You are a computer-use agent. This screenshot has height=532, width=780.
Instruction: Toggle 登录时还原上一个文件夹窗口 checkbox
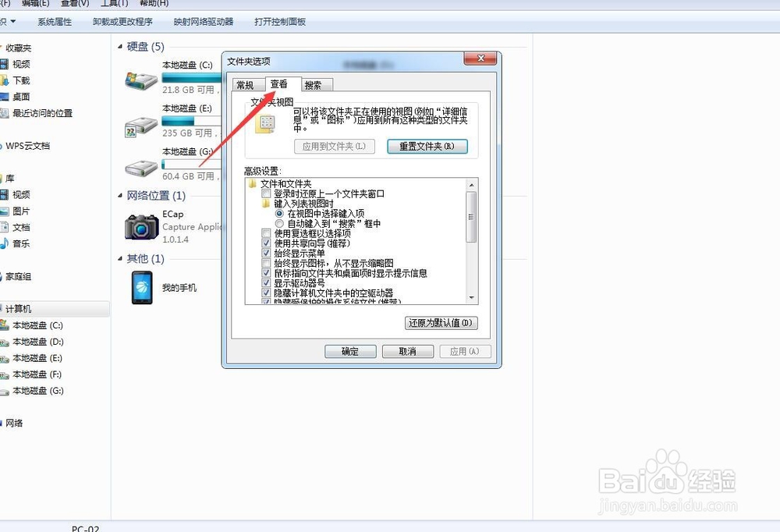pyautogui.click(x=266, y=193)
